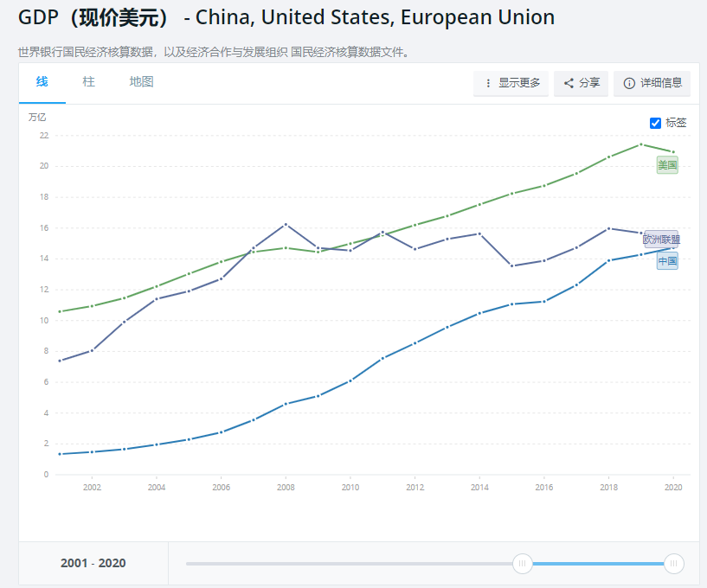
Task: Toggle the 标签 checkbox
Action: pos(655,123)
